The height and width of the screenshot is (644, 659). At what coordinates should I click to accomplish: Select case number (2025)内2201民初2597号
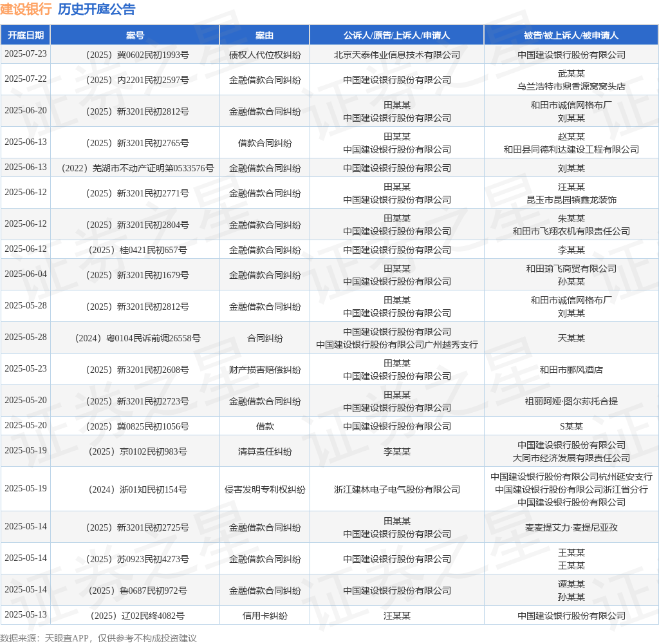coord(138,80)
